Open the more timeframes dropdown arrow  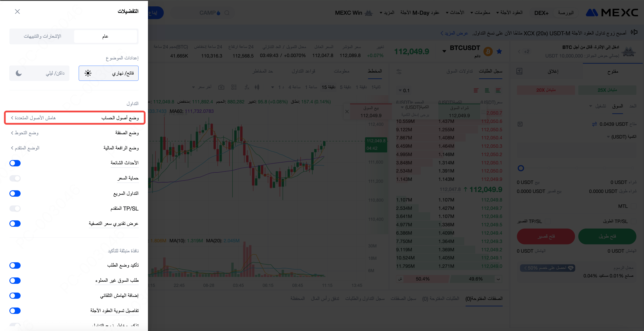point(272,87)
